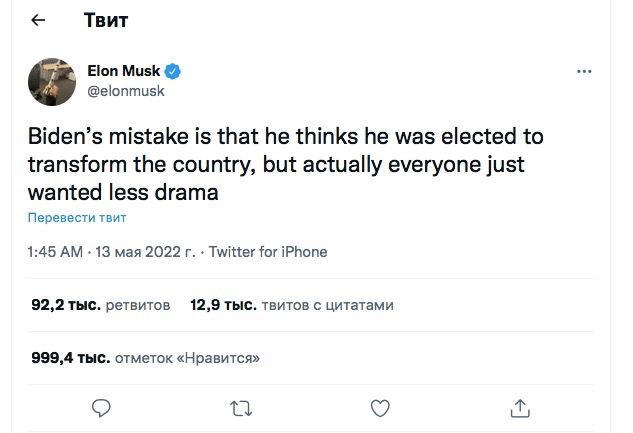The height and width of the screenshot is (433, 633).
Task: Click the reply speech bubble icon
Action: 100,407
